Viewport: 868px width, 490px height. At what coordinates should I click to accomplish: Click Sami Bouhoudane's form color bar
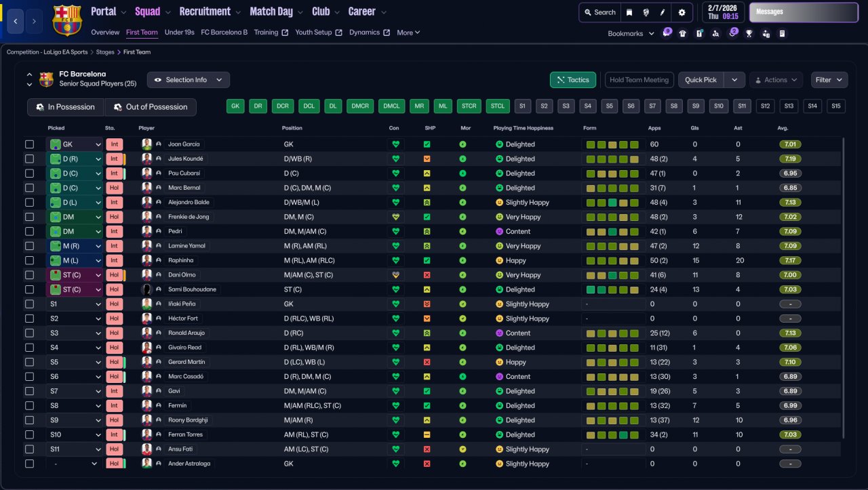(x=612, y=289)
